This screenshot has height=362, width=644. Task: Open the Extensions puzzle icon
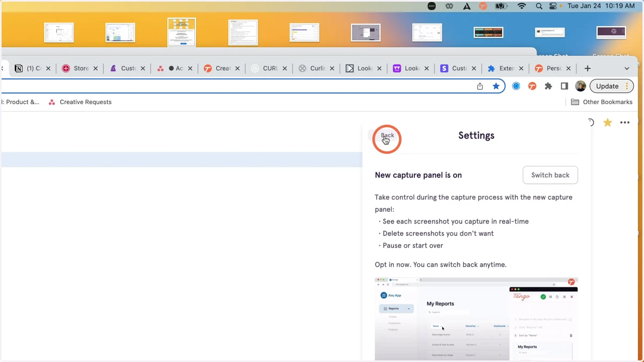(x=548, y=86)
